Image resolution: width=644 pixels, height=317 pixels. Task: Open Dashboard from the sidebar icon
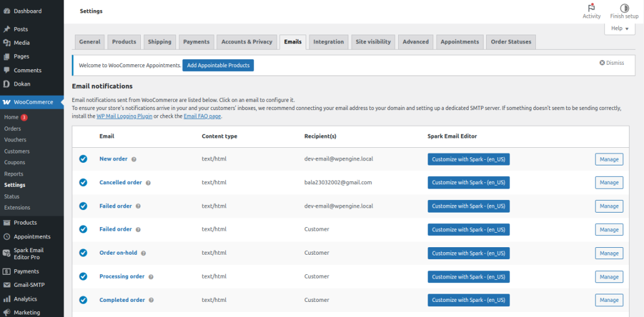click(6, 11)
